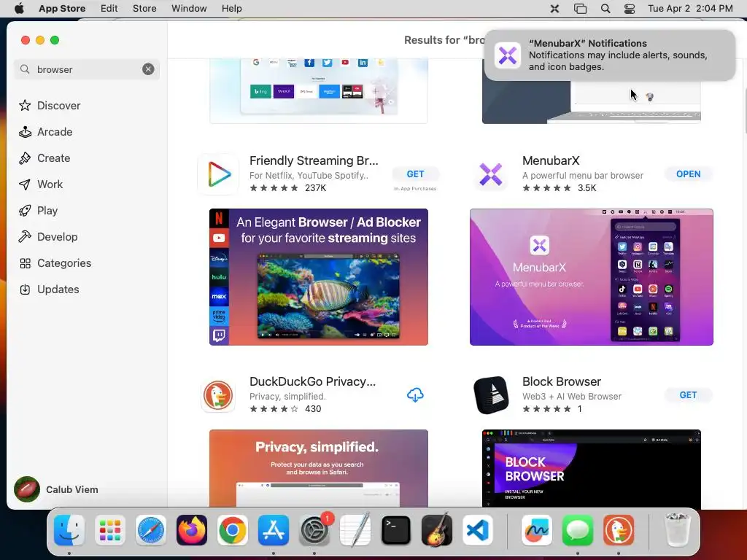Click the Stage Manager menu bar icon
Image resolution: width=747 pixels, height=560 pixels.
point(580,8)
